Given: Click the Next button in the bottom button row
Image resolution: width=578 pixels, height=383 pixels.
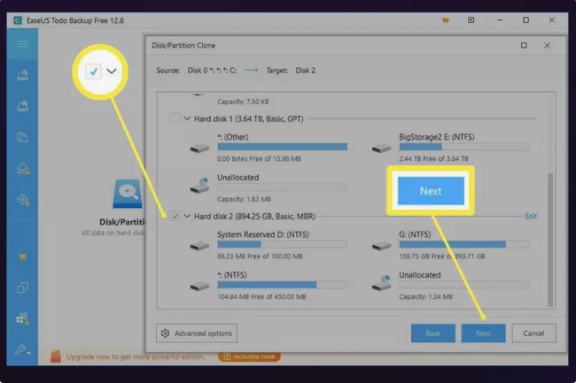Looking at the screenshot, I should 483,333.
